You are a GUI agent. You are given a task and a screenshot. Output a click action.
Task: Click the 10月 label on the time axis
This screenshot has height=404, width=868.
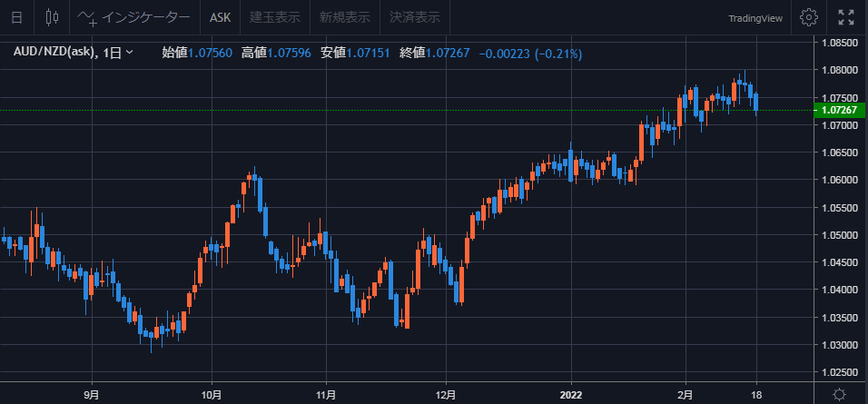point(212,395)
